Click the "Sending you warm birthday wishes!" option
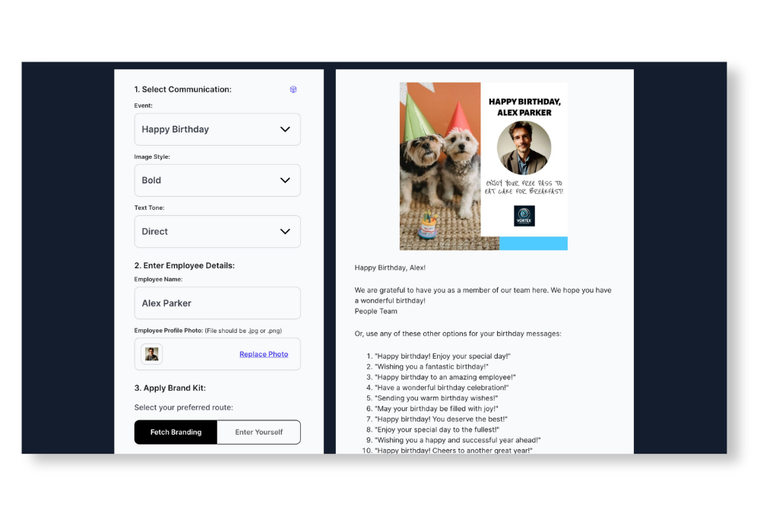The width and height of the screenshot is (760, 532). (x=436, y=398)
